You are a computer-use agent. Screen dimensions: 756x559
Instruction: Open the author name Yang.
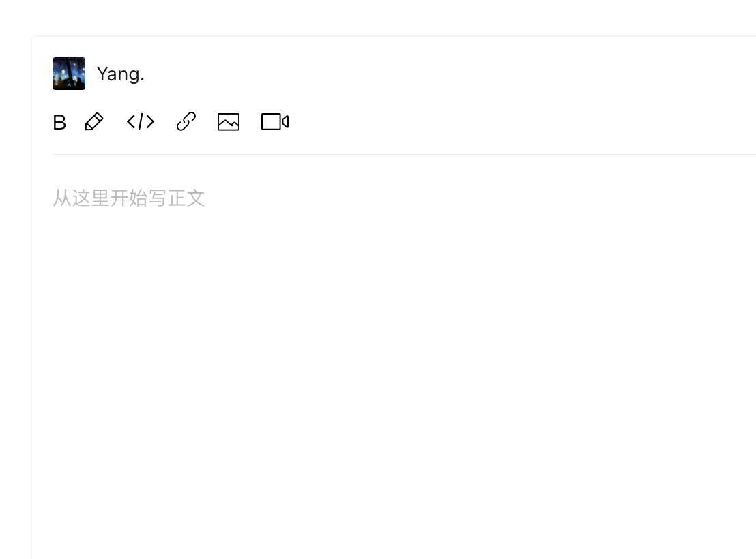[x=121, y=74]
